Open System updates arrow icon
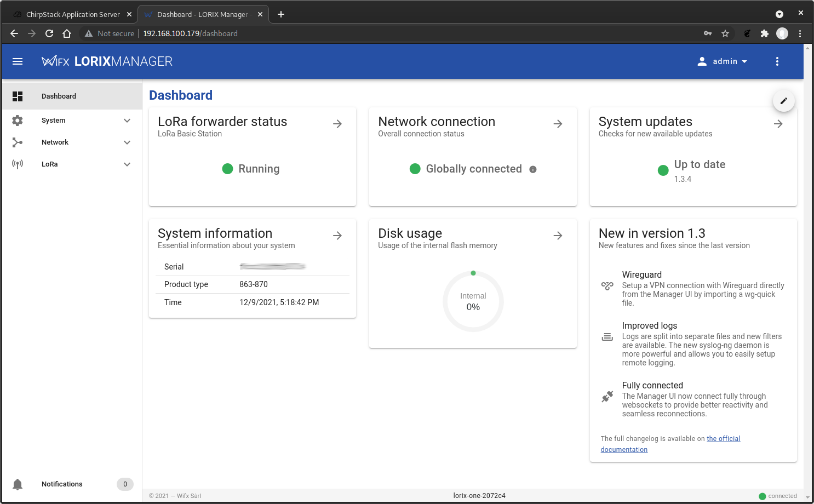Viewport: 814px width, 504px height. point(778,124)
